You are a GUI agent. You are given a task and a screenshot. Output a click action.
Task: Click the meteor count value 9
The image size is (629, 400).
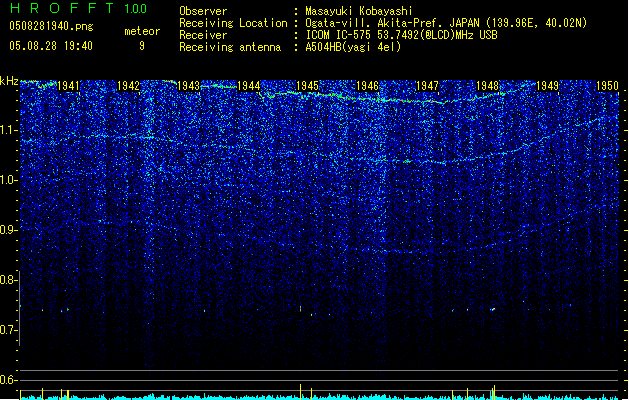(x=142, y=46)
